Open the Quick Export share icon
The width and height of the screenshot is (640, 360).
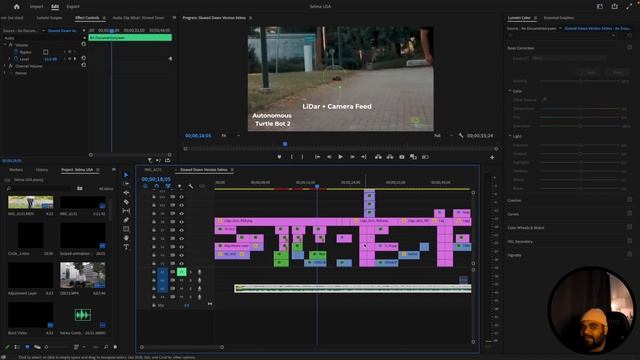click(614, 6)
